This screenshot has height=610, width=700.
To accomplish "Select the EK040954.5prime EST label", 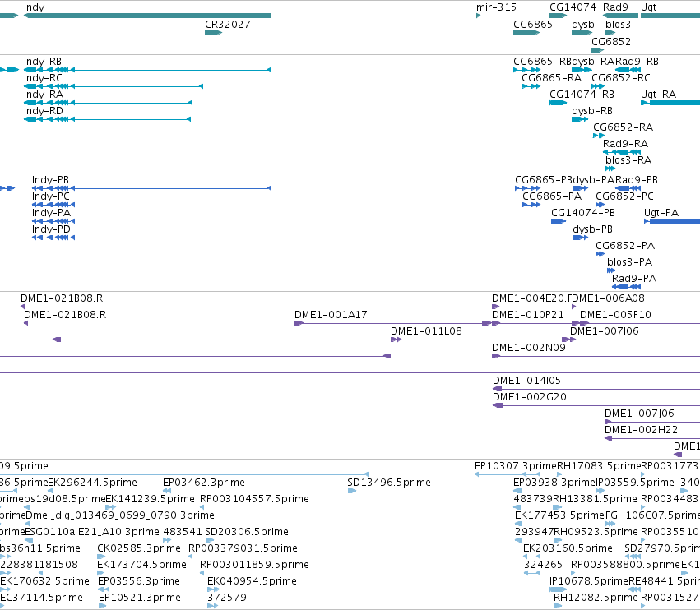I will [252, 581].
